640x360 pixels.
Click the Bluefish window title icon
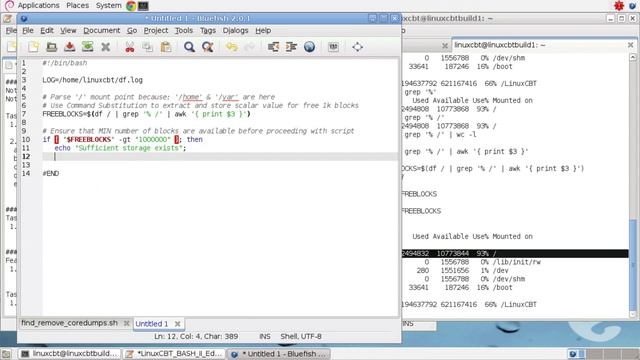[24, 18]
